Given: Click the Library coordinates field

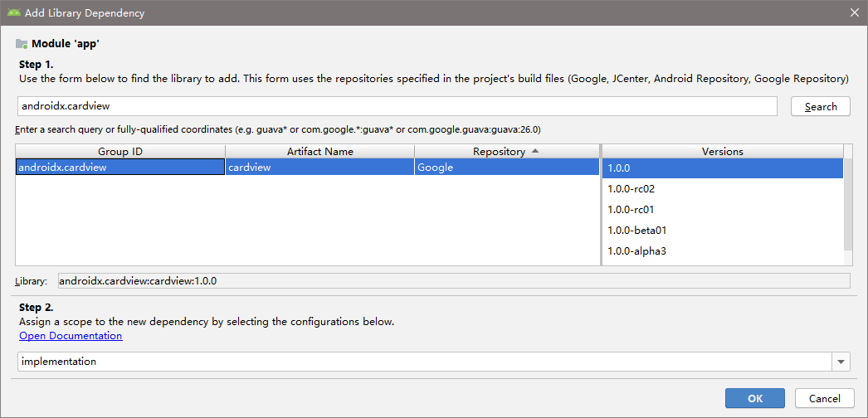Looking at the screenshot, I should [454, 281].
